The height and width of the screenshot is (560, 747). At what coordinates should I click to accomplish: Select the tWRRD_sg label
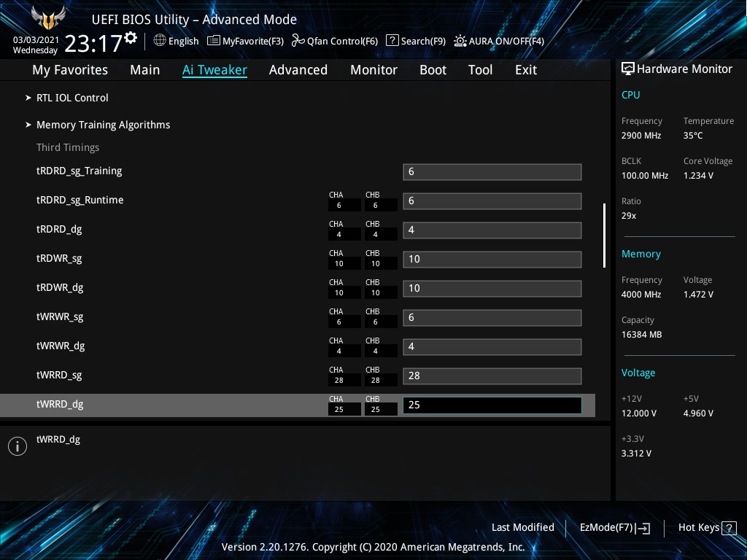[x=59, y=376]
